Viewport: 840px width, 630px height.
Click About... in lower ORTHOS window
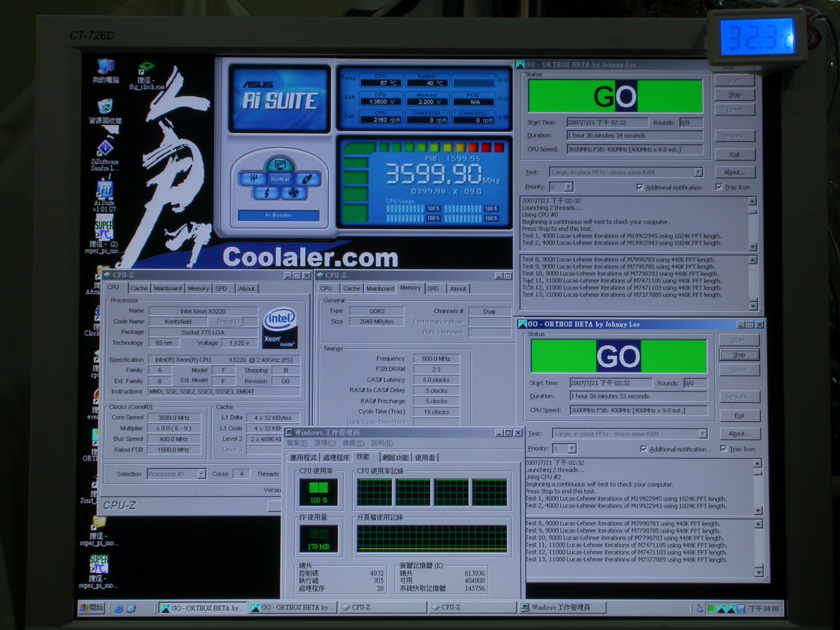739,434
